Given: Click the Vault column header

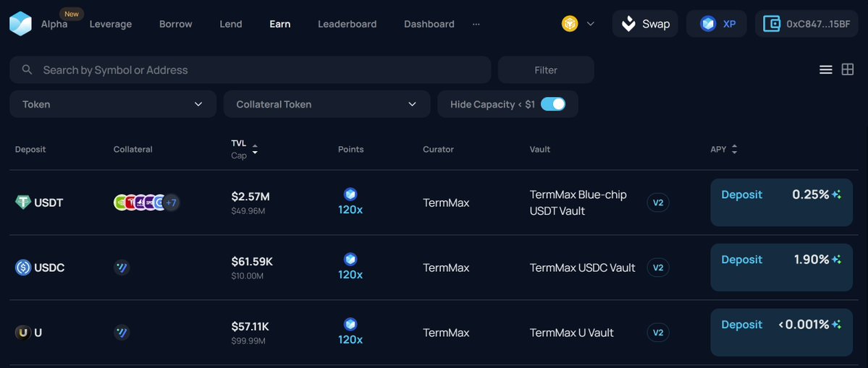Looking at the screenshot, I should [540, 149].
